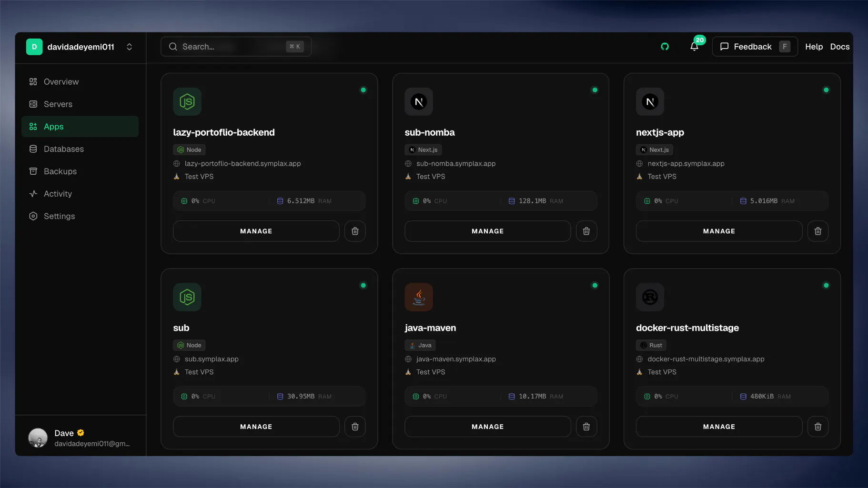
Task: Click the Node tag on lazy-portoflio-backend
Action: (x=189, y=149)
